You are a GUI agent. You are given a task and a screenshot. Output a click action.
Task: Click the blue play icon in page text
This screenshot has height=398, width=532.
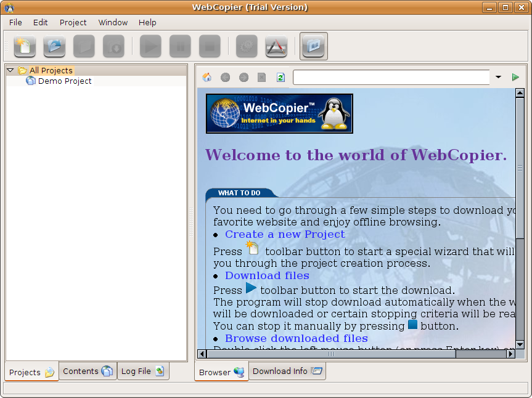(251, 288)
